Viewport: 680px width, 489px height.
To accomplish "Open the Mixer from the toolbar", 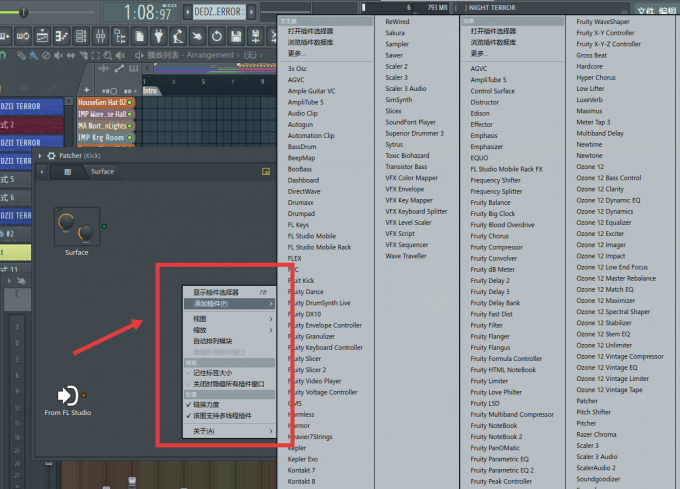I will [x=100, y=36].
